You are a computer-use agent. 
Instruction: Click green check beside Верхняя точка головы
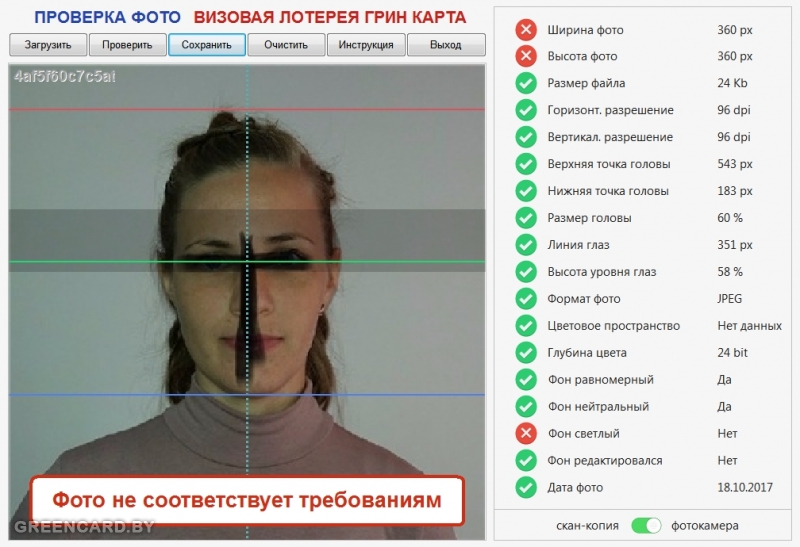[526, 164]
